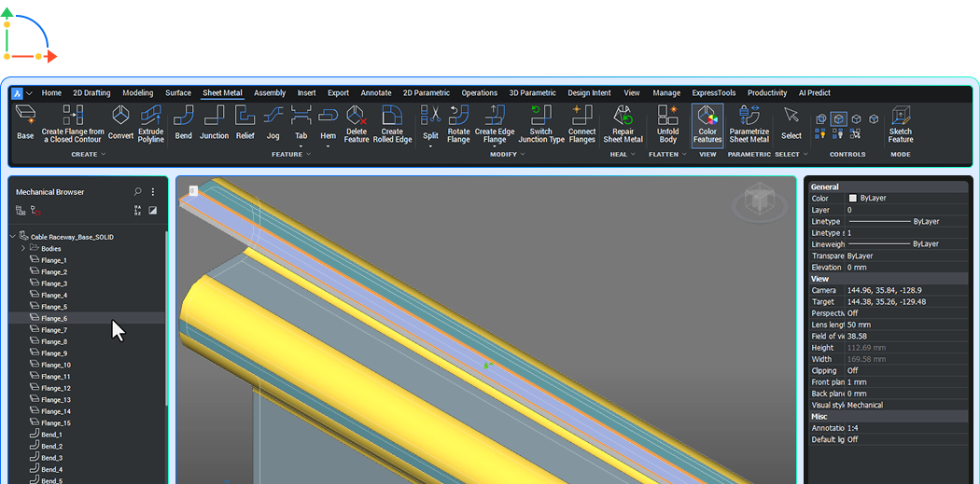Click the Delete Feature tool
The image size is (980, 484).
pos(357,124)
